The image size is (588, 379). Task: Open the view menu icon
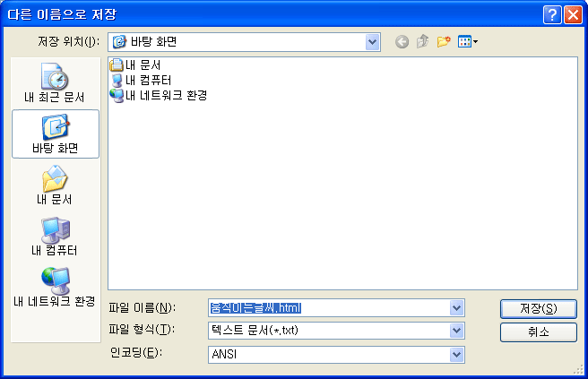click(x=467, y=41)
